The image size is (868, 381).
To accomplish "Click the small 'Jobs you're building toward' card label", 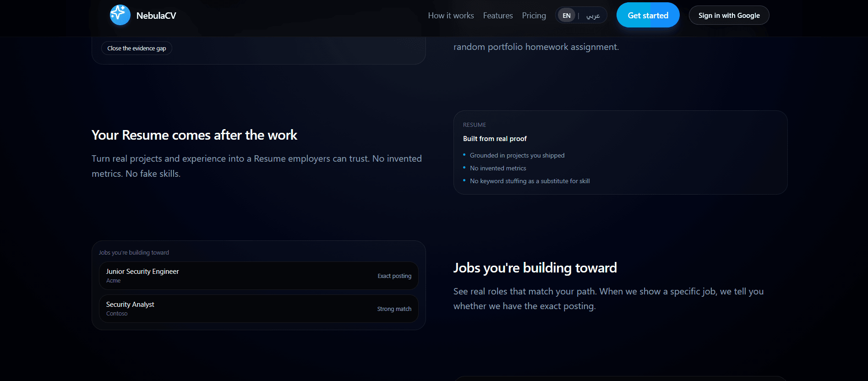I will click(134, 253).
